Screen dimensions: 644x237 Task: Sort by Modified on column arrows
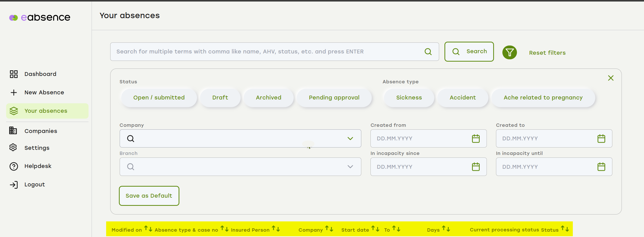(x=148, y=229)
